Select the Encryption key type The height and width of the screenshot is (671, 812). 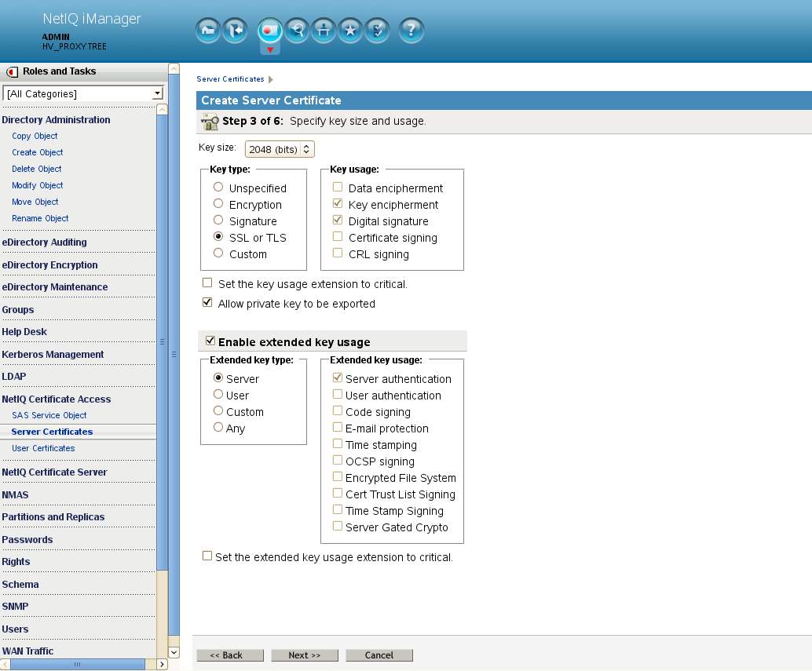click(x=218, y=203)
